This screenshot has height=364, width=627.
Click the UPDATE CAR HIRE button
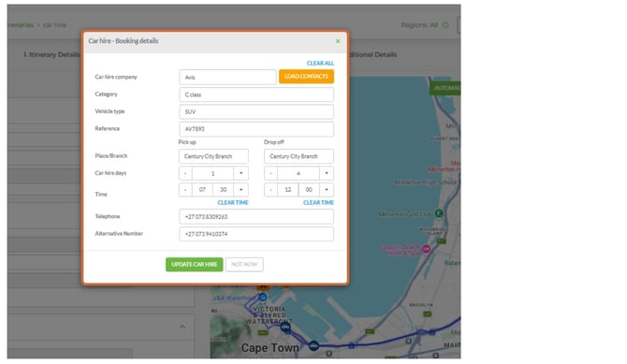coord(195,265)
